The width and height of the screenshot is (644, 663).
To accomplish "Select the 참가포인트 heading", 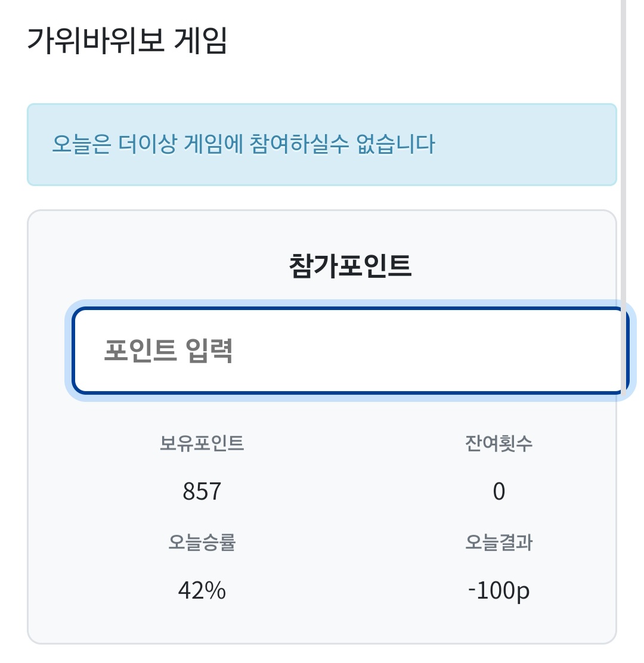I will pos(350,266).
